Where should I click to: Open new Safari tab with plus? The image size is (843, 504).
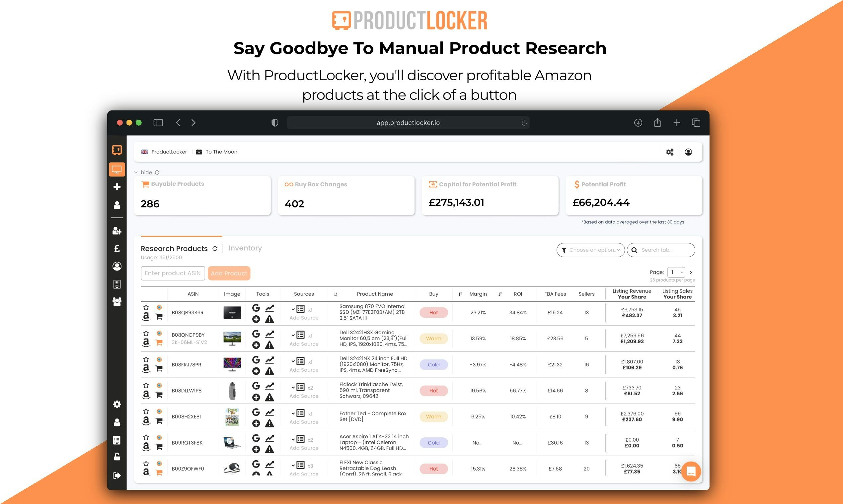coord(676,123)
